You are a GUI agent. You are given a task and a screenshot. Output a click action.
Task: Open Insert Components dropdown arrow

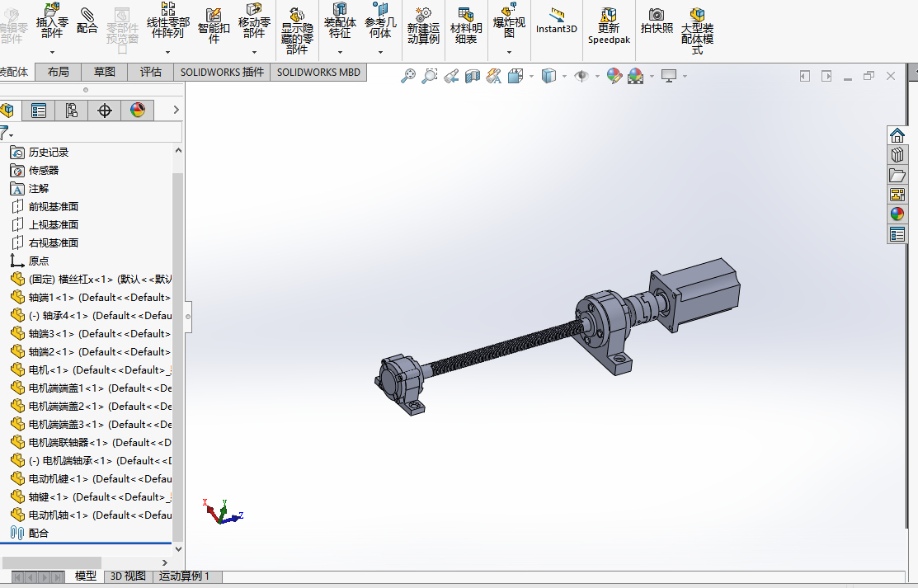[51, 52]
